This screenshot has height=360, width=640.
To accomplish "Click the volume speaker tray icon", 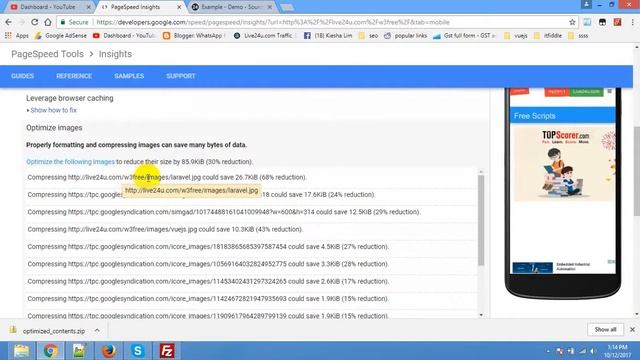I will 593,351.
